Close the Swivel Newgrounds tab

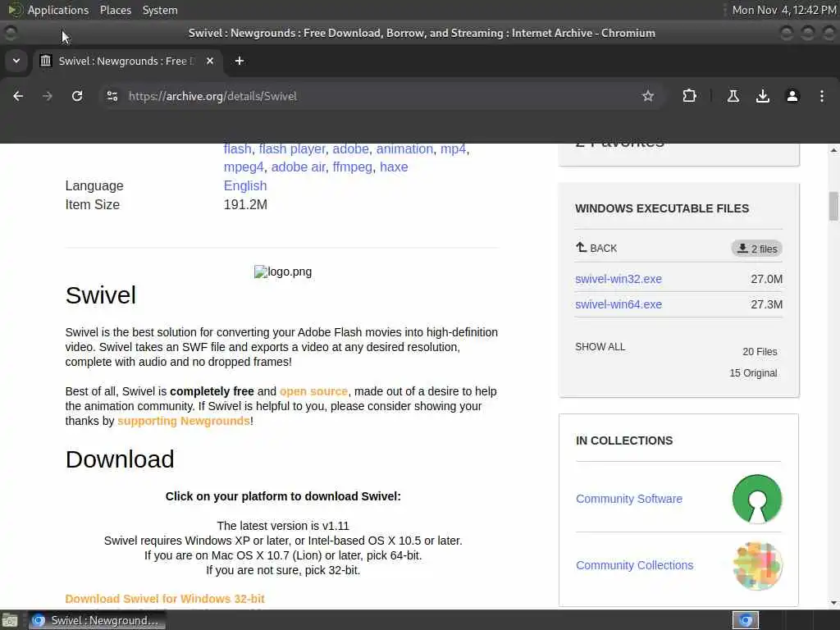coord(210,61)
